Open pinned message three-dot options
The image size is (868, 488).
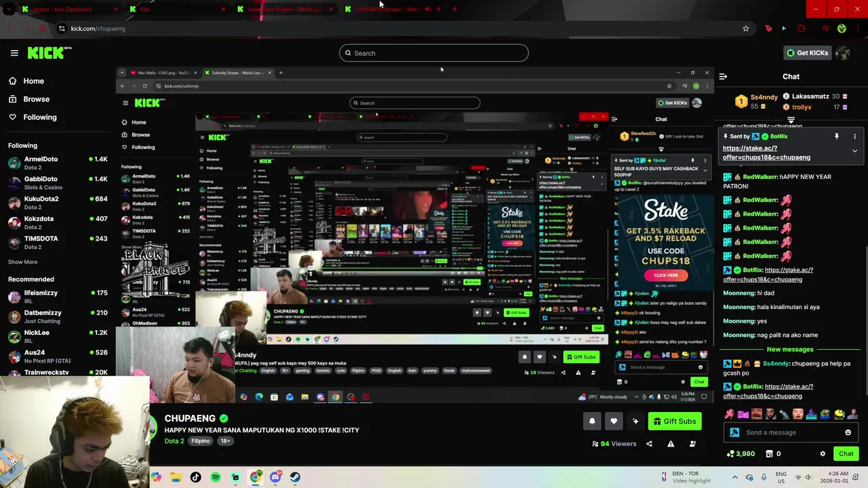[854, 136]
